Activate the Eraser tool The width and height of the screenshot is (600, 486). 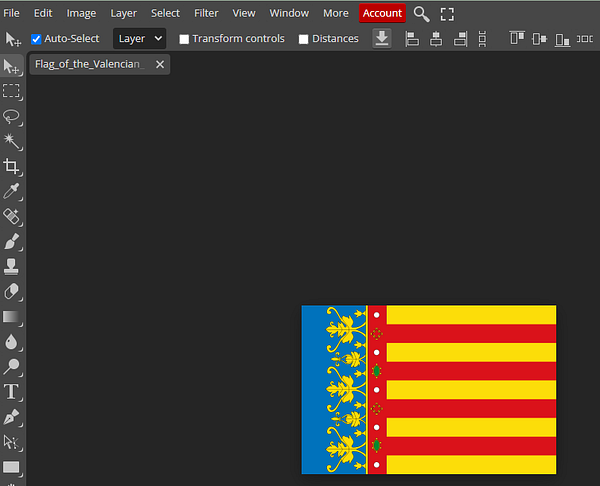tap(11, 292)
